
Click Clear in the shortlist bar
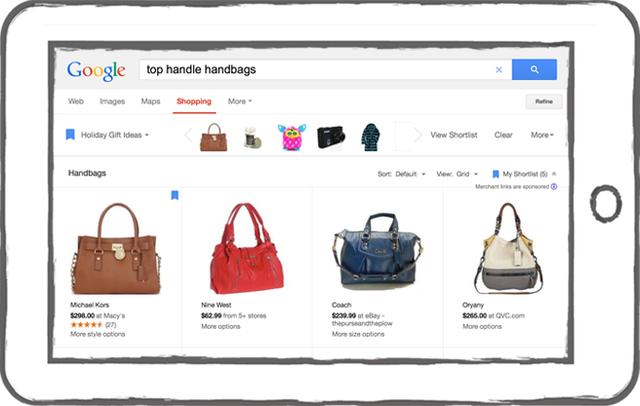pyautogui.click(x=503, y=135)
